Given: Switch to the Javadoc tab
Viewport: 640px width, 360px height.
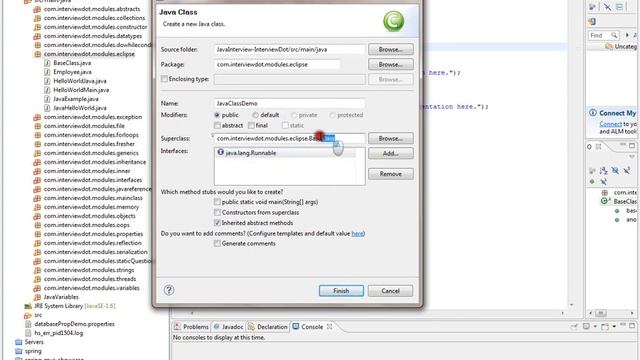Looking at the screenshot, I should (228, 327).
